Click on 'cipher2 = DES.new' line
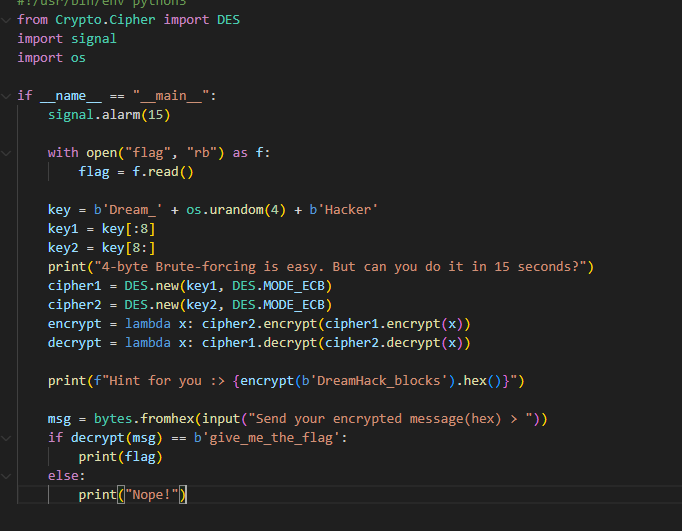The height and width of the screenshot is (531, 682). (190, 305)
